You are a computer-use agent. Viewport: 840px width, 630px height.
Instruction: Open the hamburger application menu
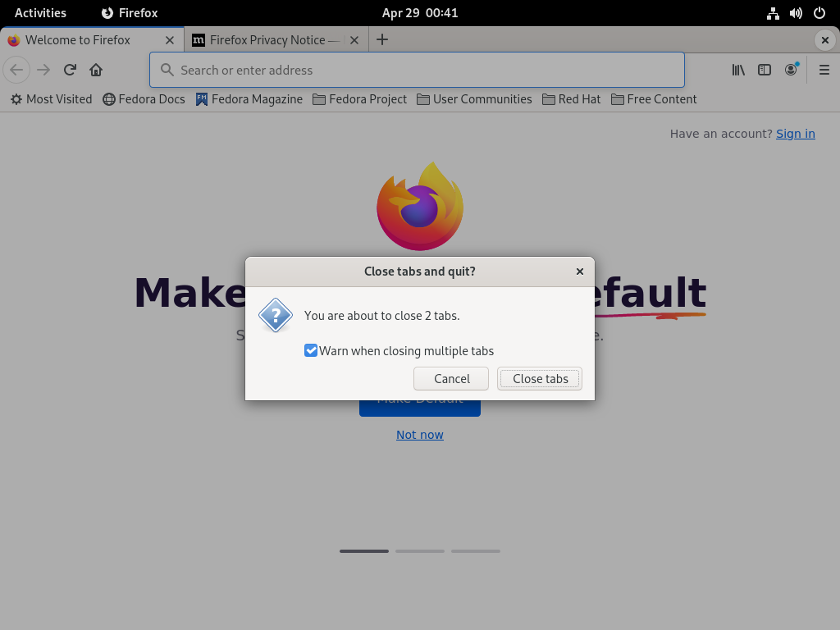click(824, 70)
